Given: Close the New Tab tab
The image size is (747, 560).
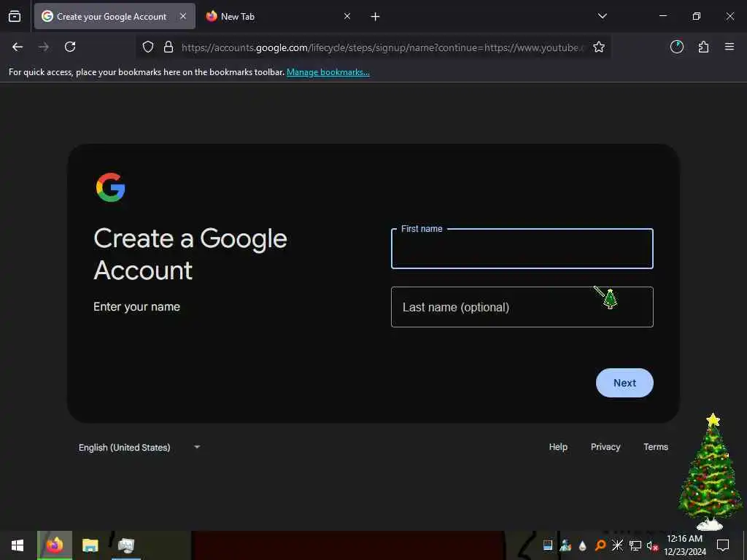Looking at the screenshot, I should point(347,16).
